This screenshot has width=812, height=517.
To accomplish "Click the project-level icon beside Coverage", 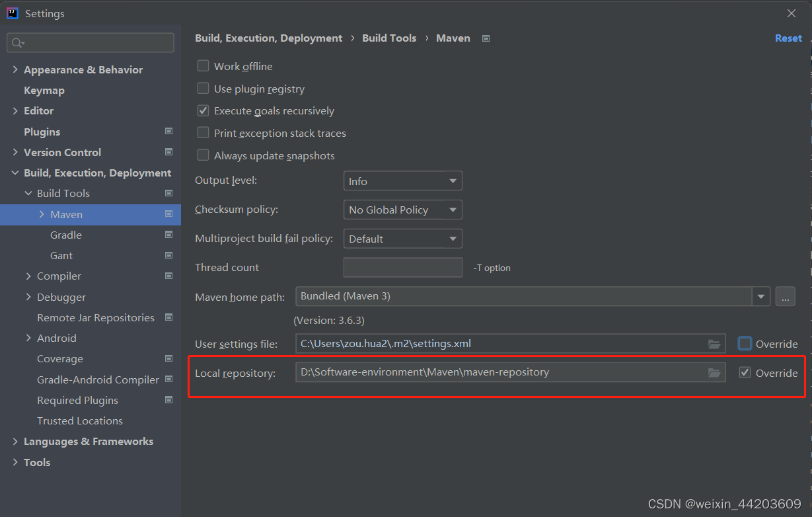I will 168,358.
